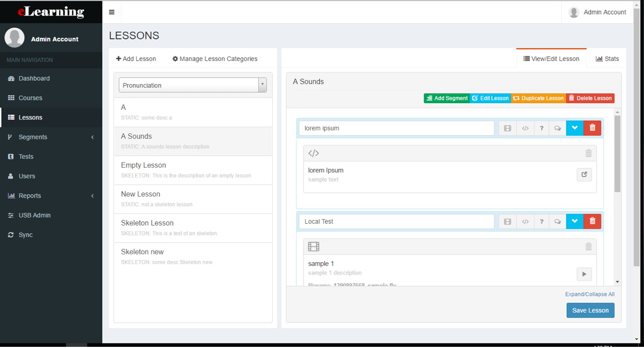Select the View/Edit Lesson tab
Image resolution: width=644 pixels, height=348 pixels.
point(551,59)
